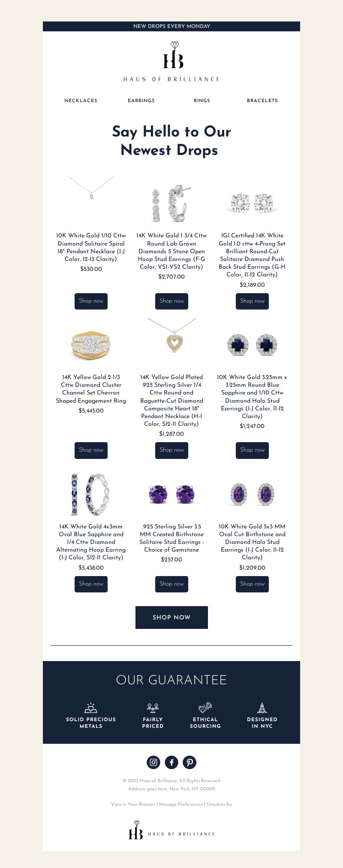Click the Solid Precious Metals guarantee icon
This screenshot has width=343, height=868.
pyautogui.click(x=91, y=708)
